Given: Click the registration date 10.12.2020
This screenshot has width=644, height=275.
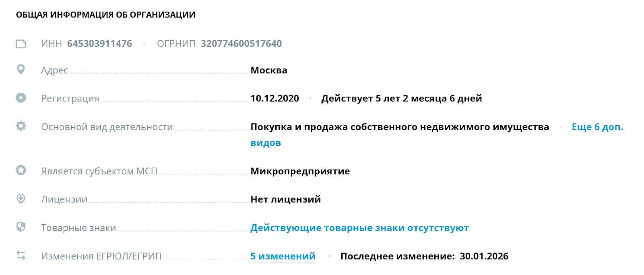Looking at the screenshot, I should tap(274, 98).
